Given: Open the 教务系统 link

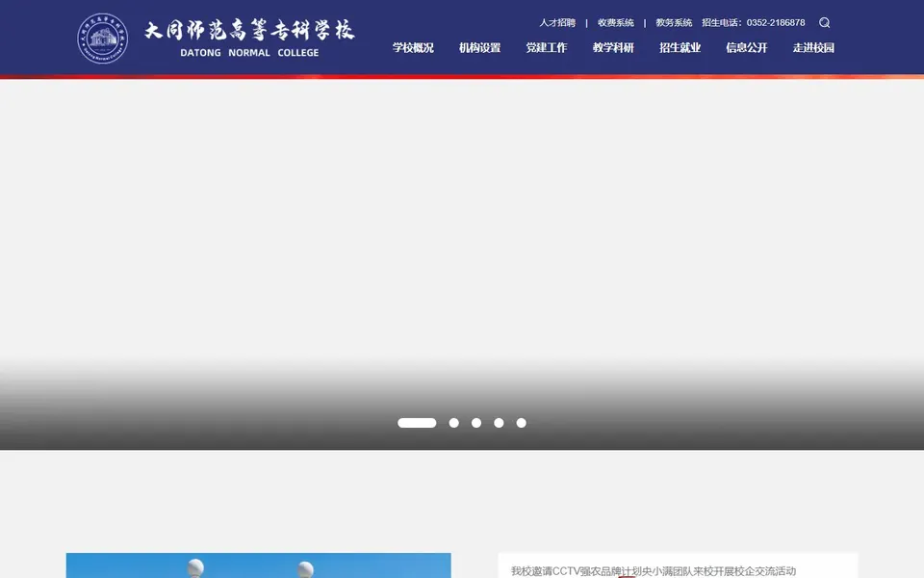Looking at the screenshot, I should tap(674, 22).
